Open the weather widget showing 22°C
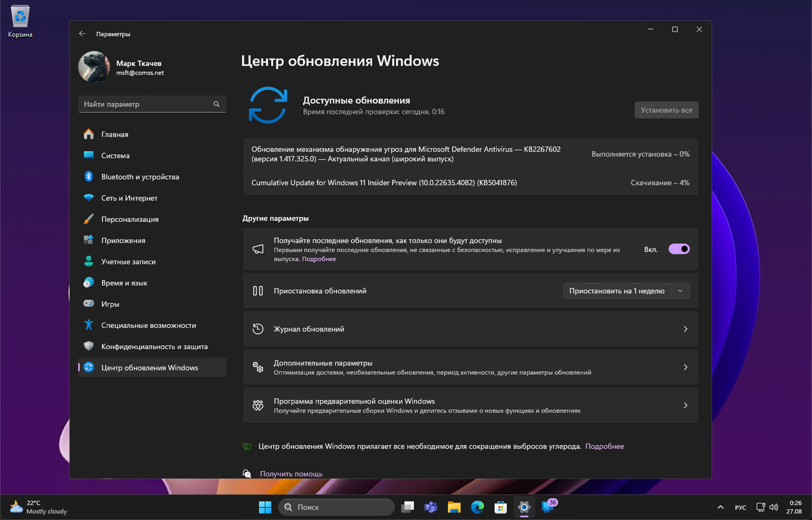The image size is (812, 520). [x=38, y=507]
